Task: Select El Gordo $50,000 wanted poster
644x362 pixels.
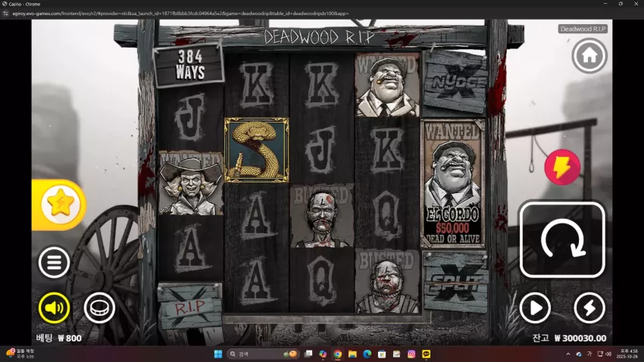Action: pyautogui.click(x=453, y=183)
